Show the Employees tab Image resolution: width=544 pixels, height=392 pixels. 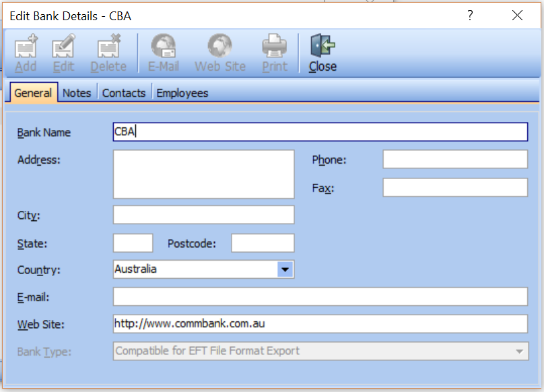tap(182, 93)
